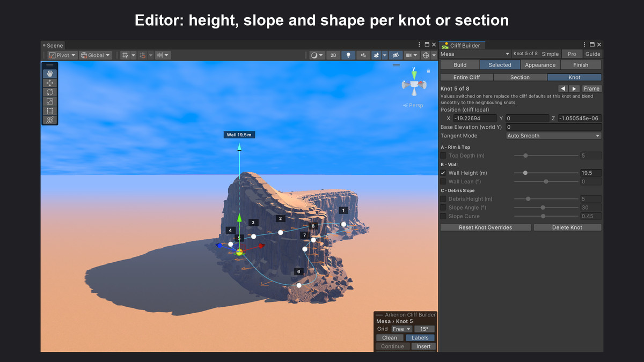Open Mesa cliff selection dropdown
This screenshot has width=644, height=362.
click(475, 54)
